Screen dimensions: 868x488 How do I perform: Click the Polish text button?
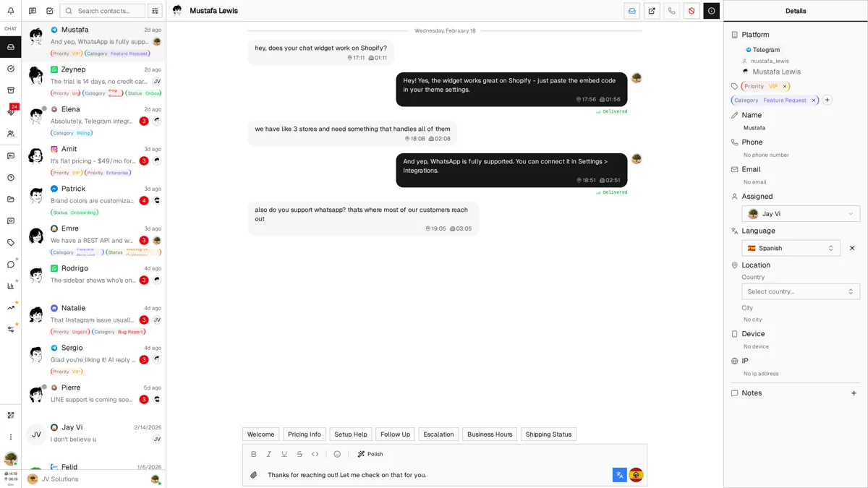coord(370,454)
